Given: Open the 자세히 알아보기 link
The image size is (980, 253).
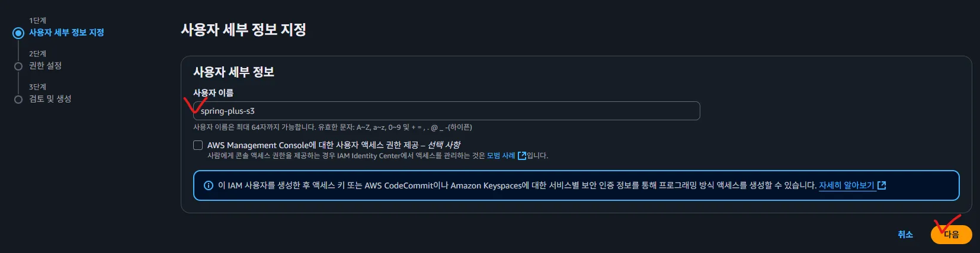Looking at the screenshot, I should pos(846,185).
